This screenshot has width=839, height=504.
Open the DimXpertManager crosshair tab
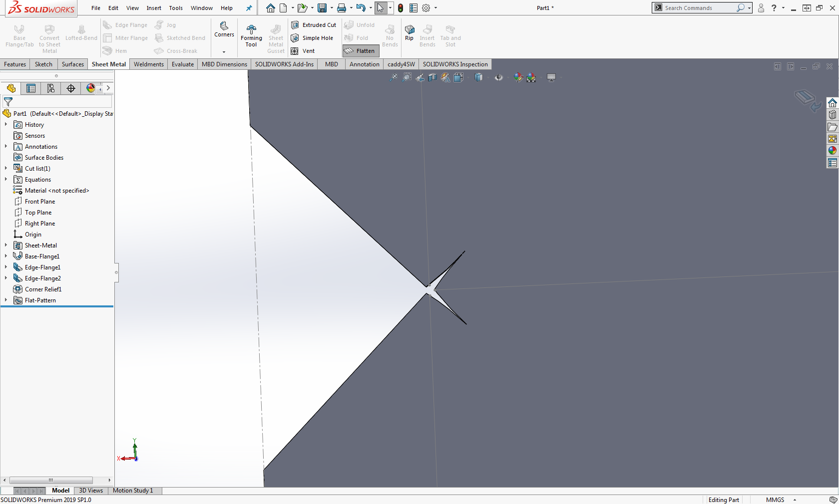[x=71, y=88]
